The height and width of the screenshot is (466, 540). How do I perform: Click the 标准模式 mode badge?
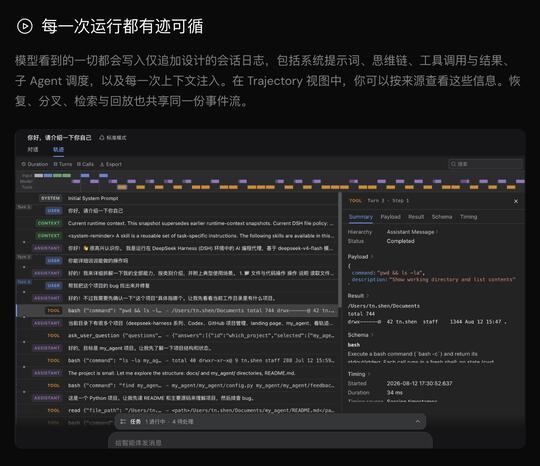(113, 138)
